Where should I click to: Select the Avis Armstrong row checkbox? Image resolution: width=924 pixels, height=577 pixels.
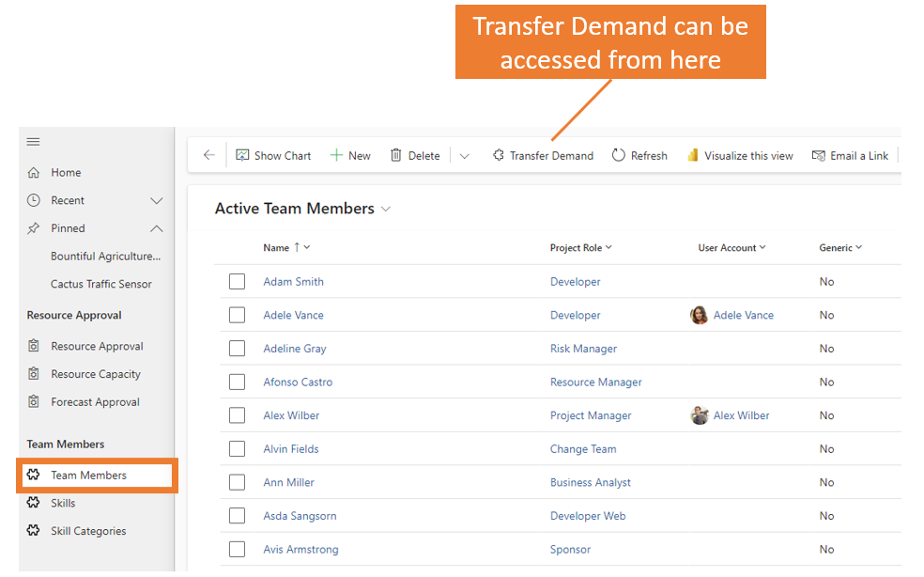(x=237, y=549)
